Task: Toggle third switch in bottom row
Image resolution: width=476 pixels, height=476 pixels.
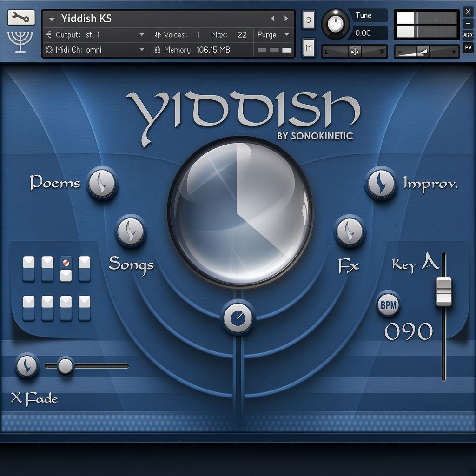Action: 66,308
